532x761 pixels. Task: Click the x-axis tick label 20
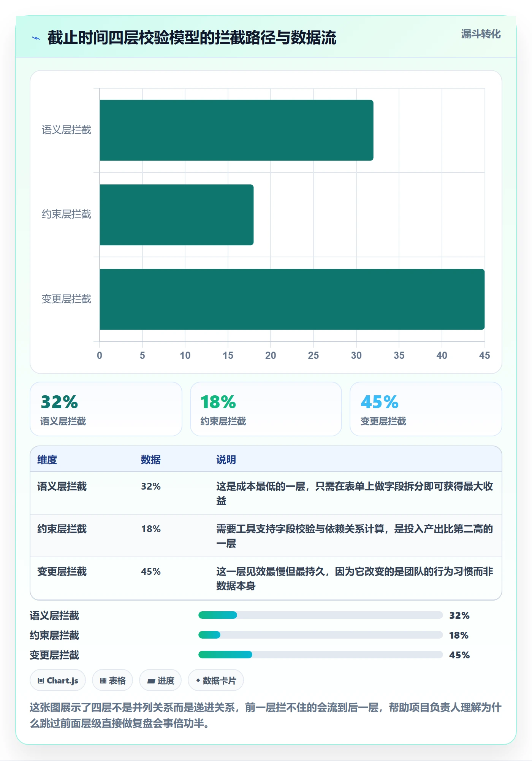pos(271,355)
